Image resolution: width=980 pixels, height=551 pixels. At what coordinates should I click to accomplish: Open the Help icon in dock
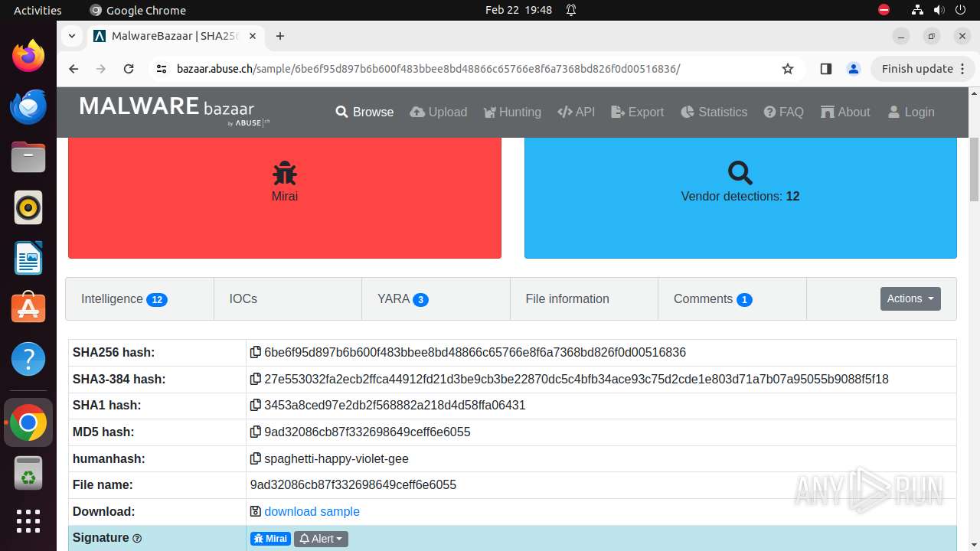[x=28, y=359]
